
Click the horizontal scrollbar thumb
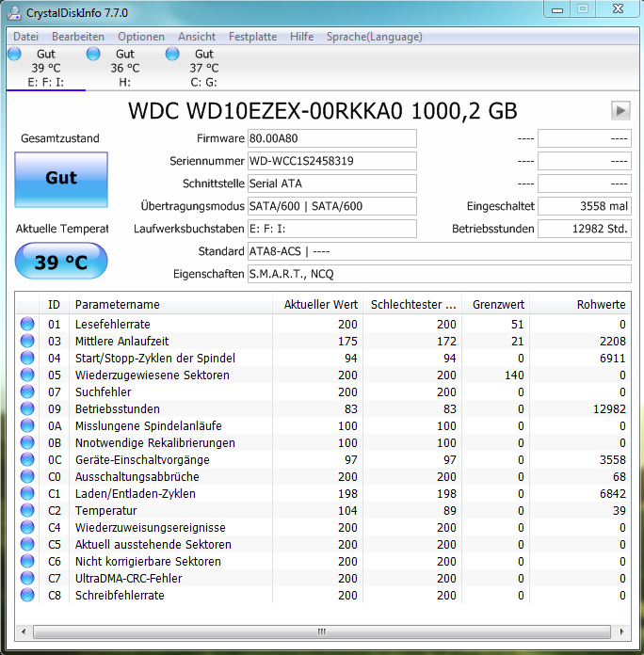pyautogui.click(x=322, y=631)
